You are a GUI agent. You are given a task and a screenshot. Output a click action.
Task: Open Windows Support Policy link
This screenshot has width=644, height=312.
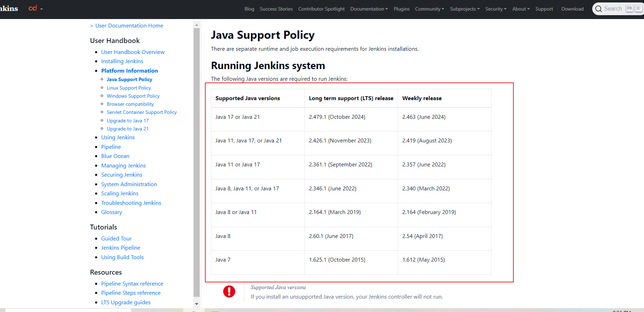tap(133, 96)
